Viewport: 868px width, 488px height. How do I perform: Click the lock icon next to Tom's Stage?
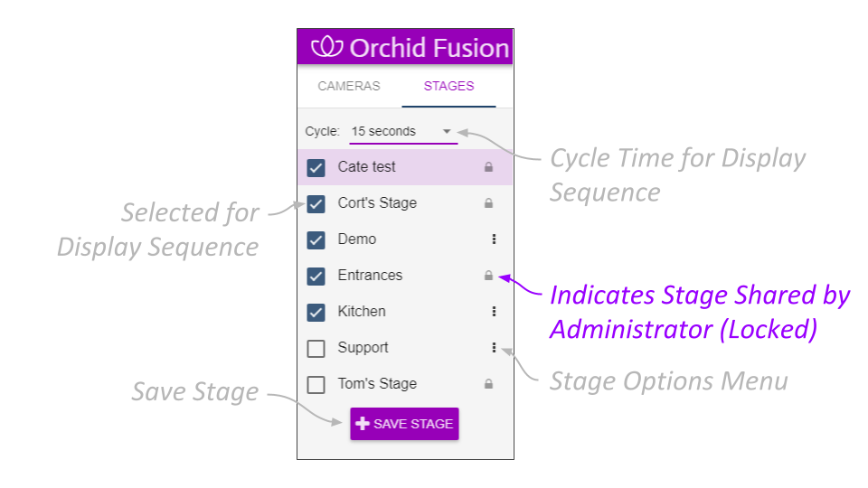488,384
